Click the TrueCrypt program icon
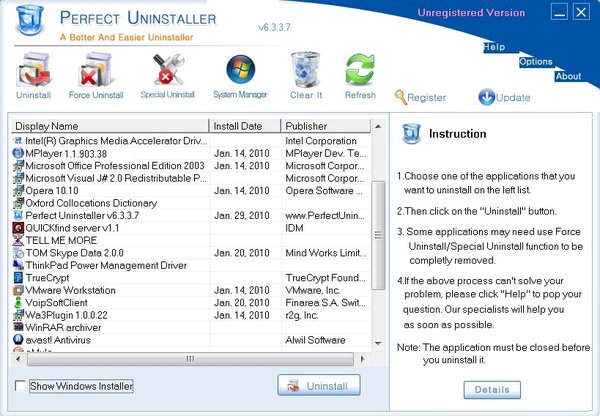The width and height of the screenshot is (600, 416). [18, 277]
